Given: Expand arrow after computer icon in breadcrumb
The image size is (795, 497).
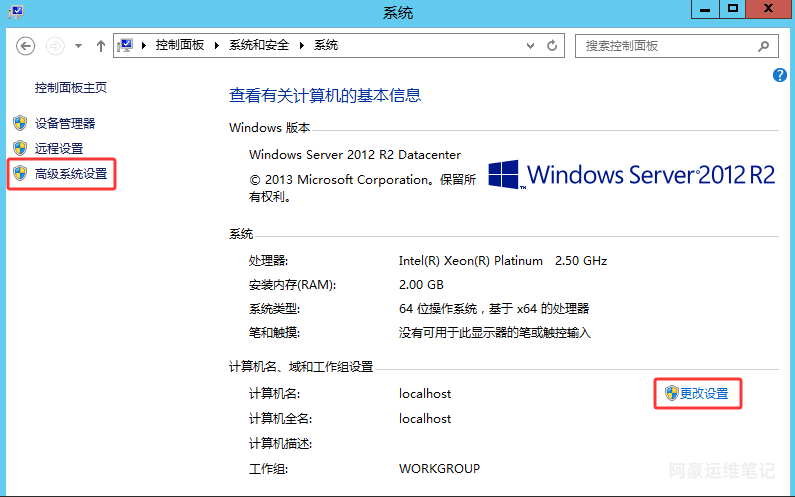Looking at the screenshot, I should point(144,46).
